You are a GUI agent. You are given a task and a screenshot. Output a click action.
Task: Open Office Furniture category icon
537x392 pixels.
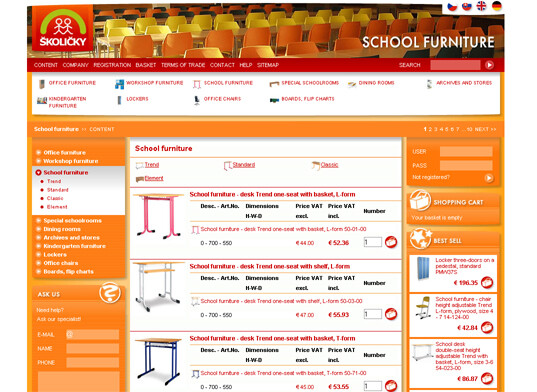41,84
